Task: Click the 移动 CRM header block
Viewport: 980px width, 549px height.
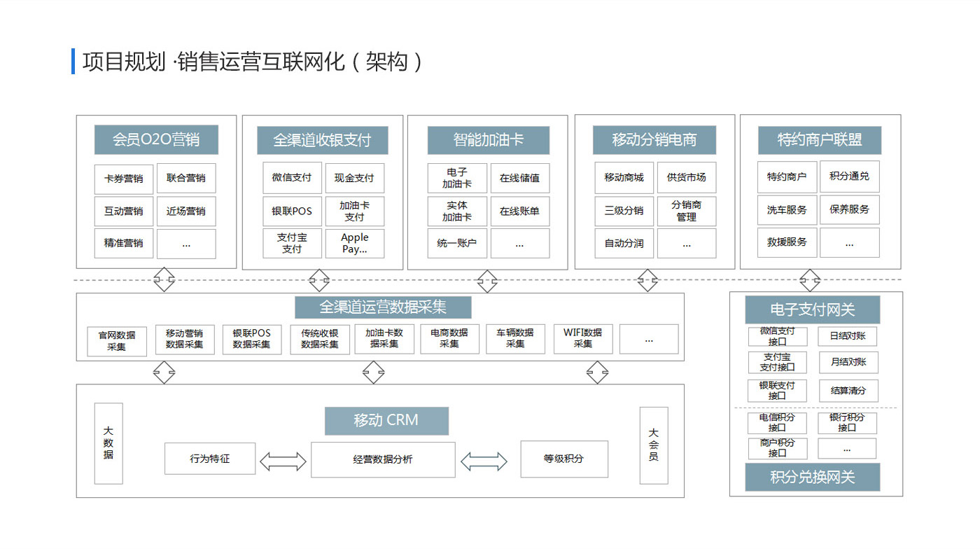Action: tap(386, 420)
